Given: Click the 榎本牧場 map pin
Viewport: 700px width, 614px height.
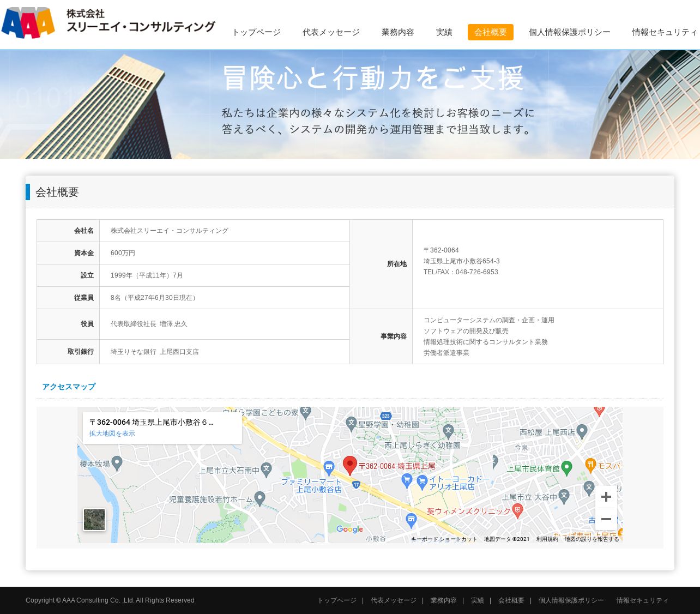Looking at the screenshot, I should point(117,463).
